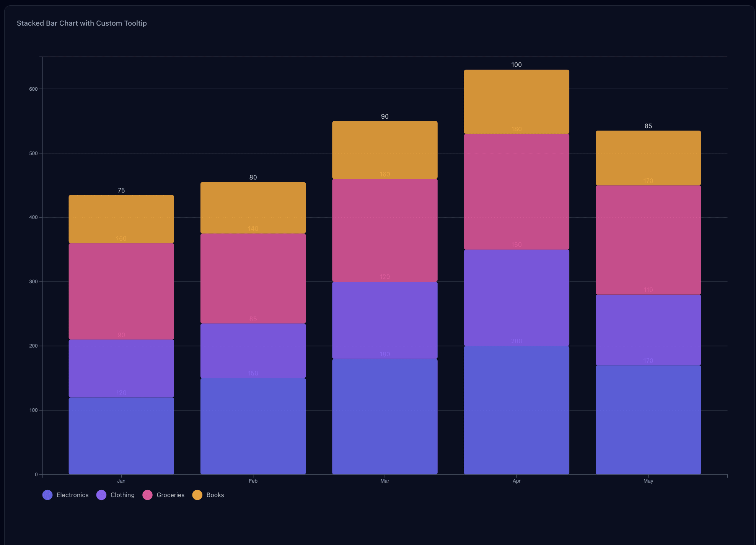Click the chart title text

click(x=81, y=23)
